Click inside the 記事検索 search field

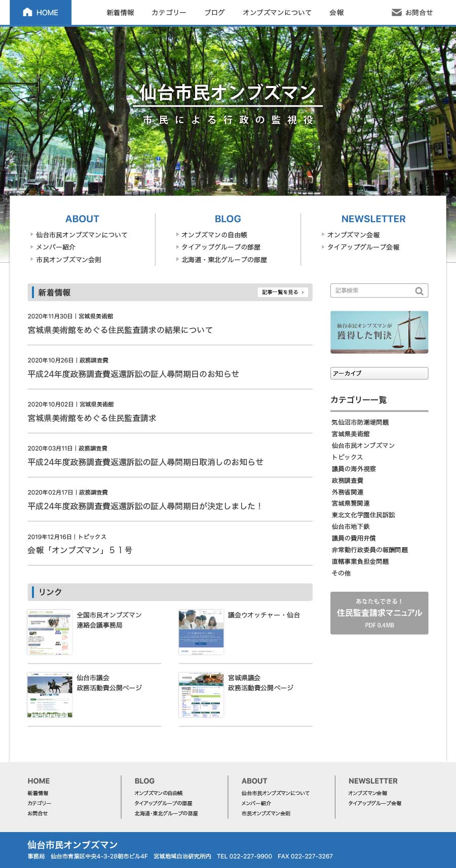(x=372, y=291)
